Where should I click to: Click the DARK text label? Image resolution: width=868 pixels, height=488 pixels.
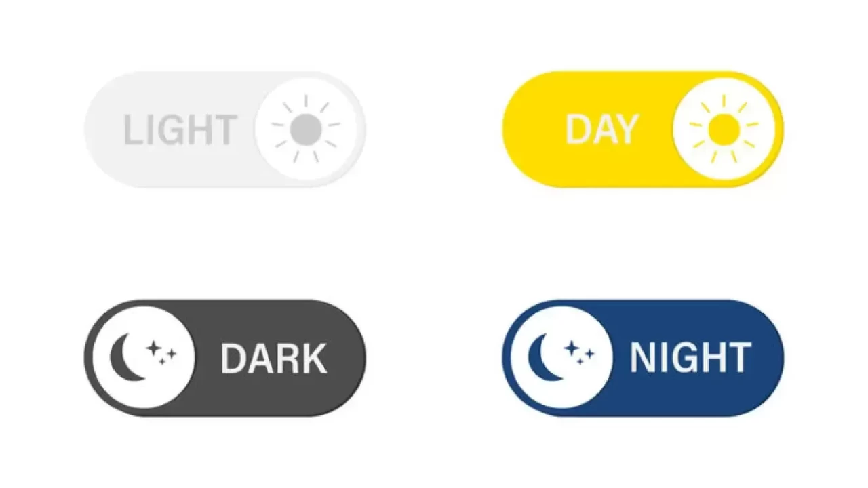tap(273, 359)
